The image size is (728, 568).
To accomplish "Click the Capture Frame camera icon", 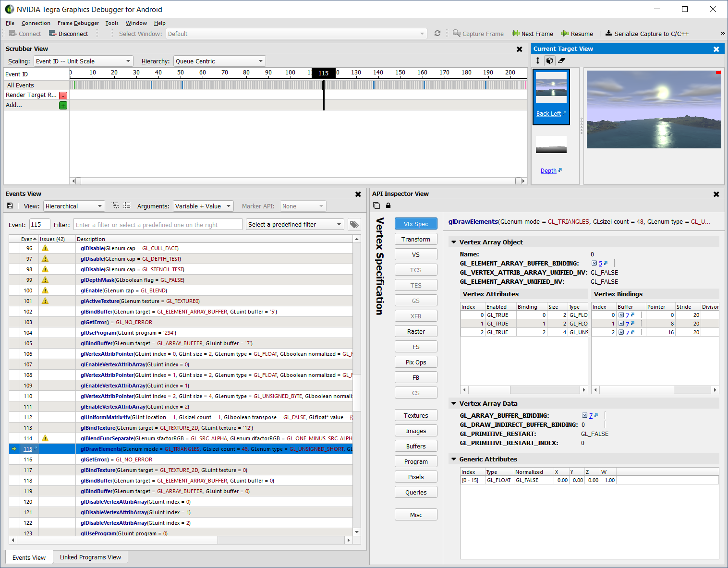I will 456,34.
